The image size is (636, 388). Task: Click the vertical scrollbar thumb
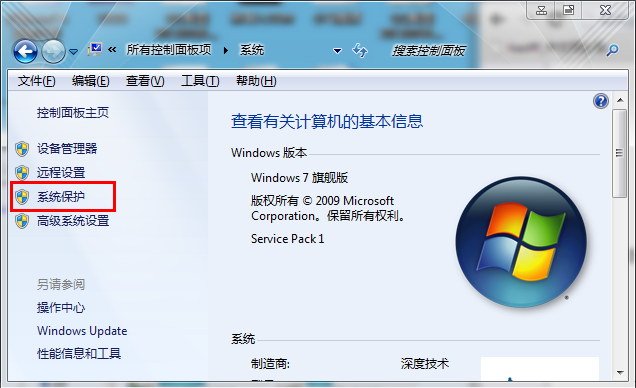pyautogui.click(x=620, y=153)
